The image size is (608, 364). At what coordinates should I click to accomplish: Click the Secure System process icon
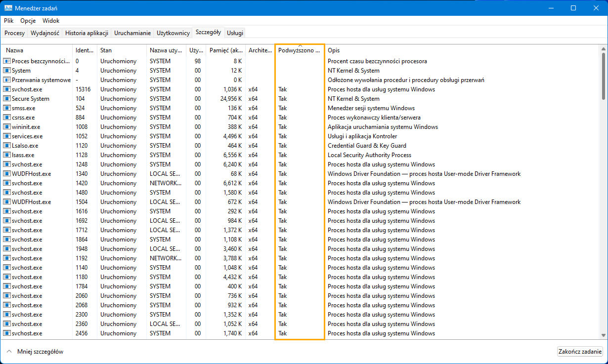7,99
